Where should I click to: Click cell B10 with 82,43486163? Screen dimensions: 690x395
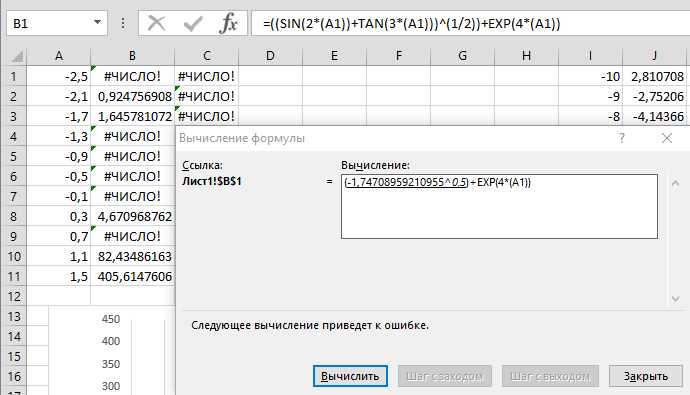coord(132,256)
